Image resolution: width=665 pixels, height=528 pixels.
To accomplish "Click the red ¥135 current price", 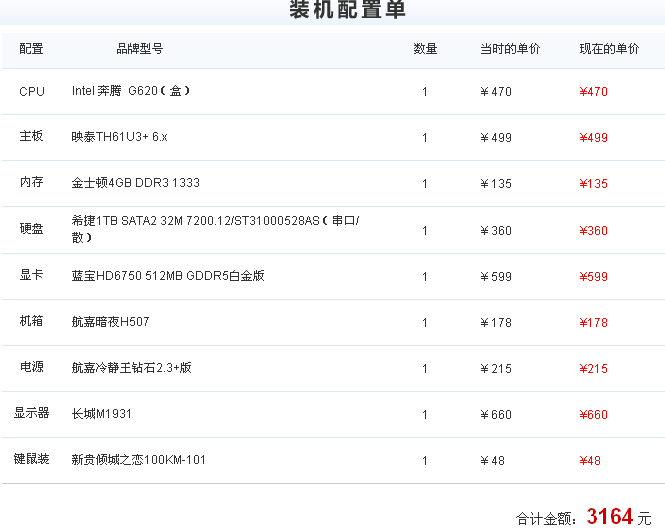I will pyautogui.click(x=593, y=184).
